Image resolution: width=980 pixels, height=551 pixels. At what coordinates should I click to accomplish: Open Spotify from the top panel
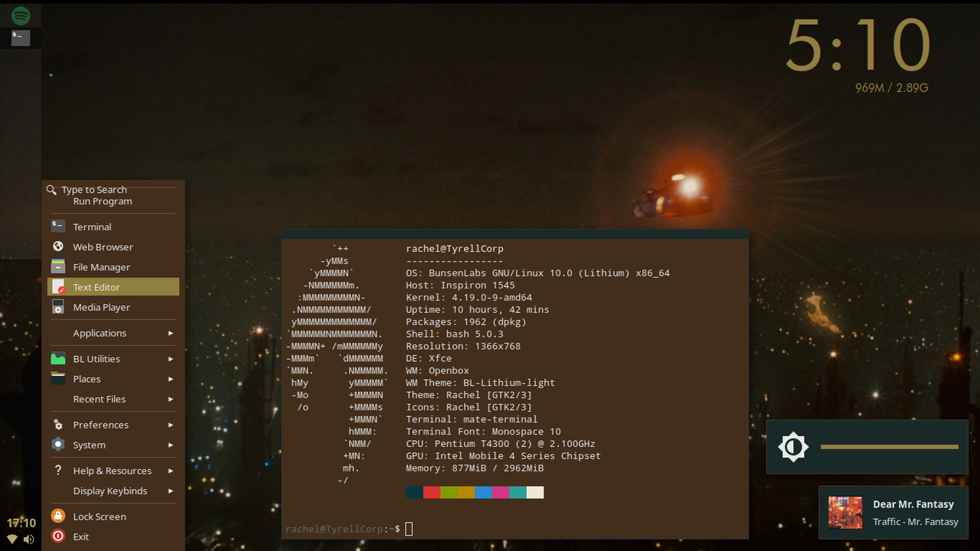pos(21,15)
